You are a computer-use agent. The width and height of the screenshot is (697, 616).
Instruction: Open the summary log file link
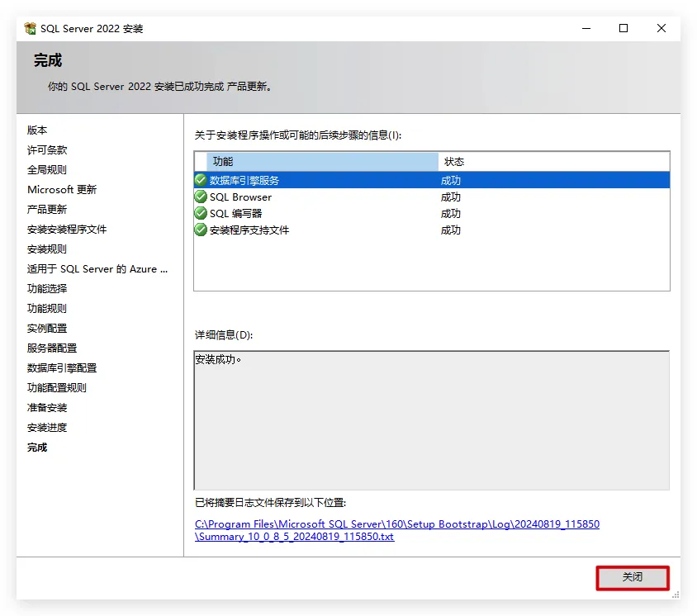coord(396,530)
